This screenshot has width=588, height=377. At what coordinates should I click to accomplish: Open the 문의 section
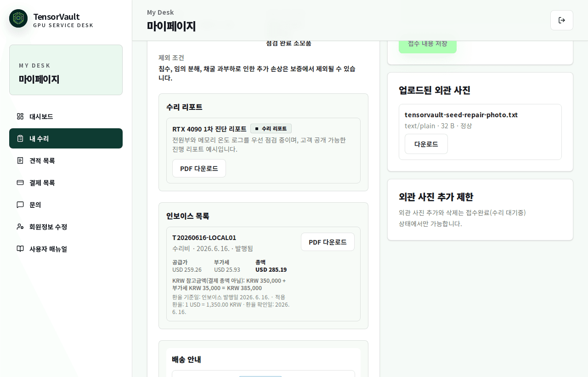click(x=66, y=205)
